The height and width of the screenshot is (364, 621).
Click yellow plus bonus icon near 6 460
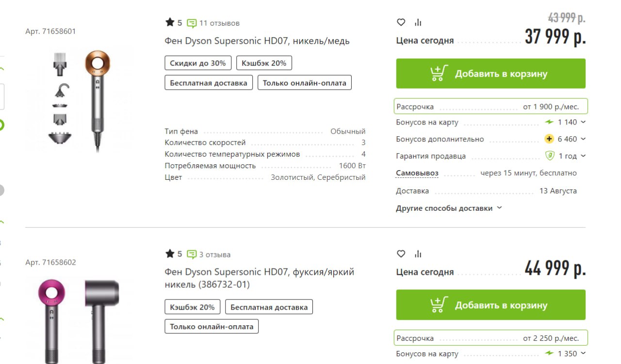(x=549, y=139)
